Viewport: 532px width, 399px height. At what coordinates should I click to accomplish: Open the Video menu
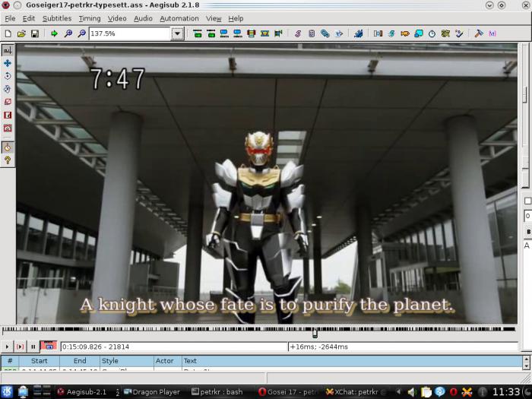117,18
